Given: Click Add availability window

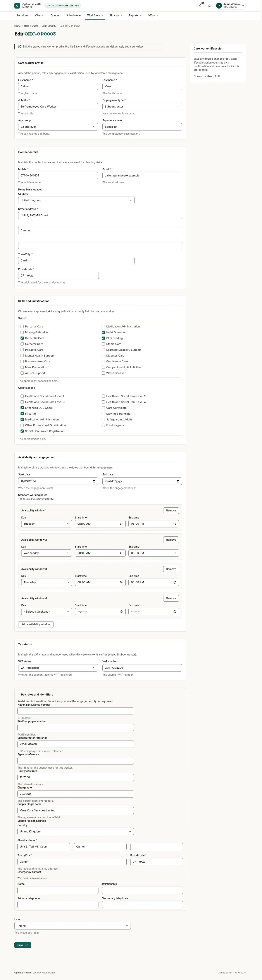Looking at the screenshot, I should (x=36, y=624).
